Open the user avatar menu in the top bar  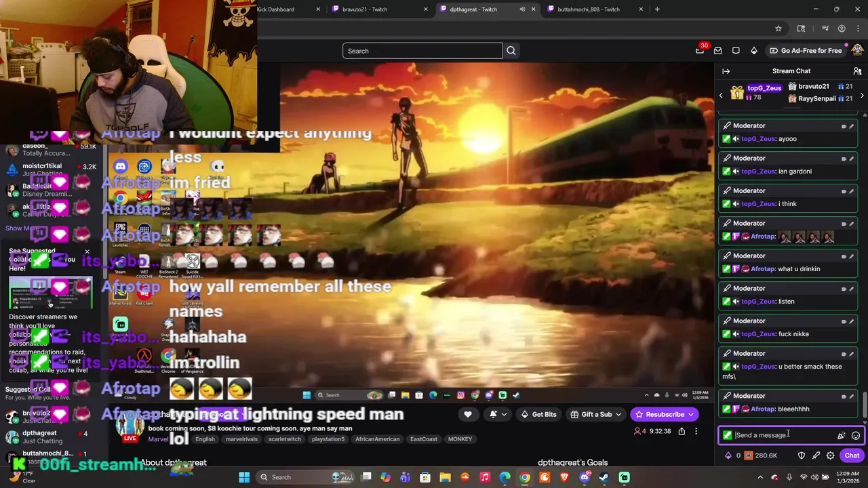coord(858,50)
